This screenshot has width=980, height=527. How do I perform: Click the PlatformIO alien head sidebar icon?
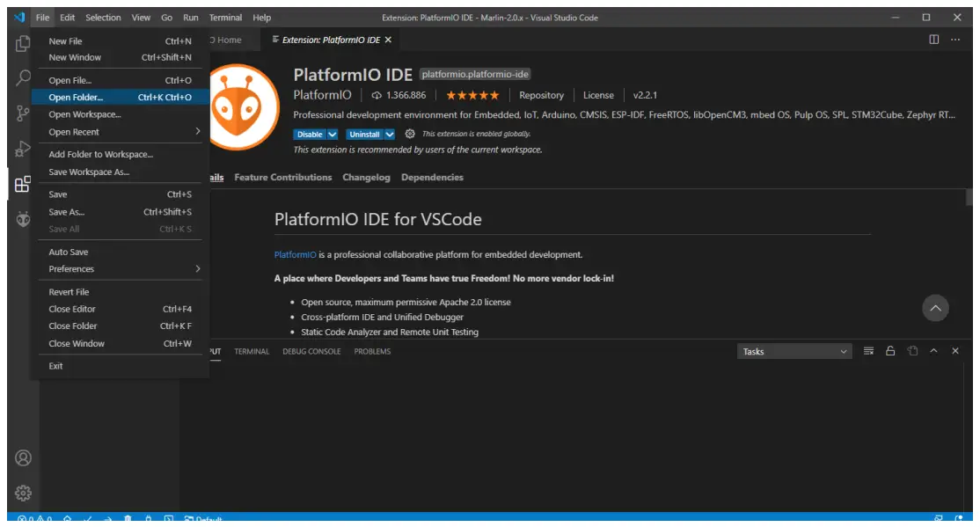point(23,220)
